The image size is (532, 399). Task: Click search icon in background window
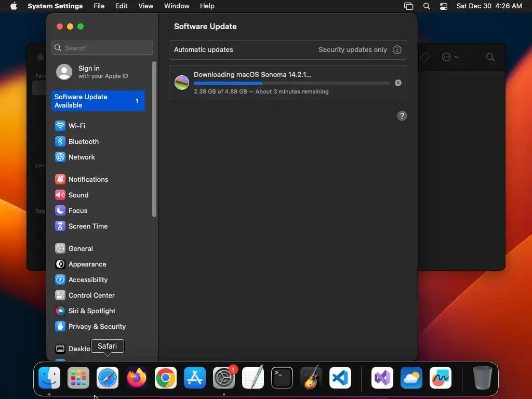click(x=490, y=57)
